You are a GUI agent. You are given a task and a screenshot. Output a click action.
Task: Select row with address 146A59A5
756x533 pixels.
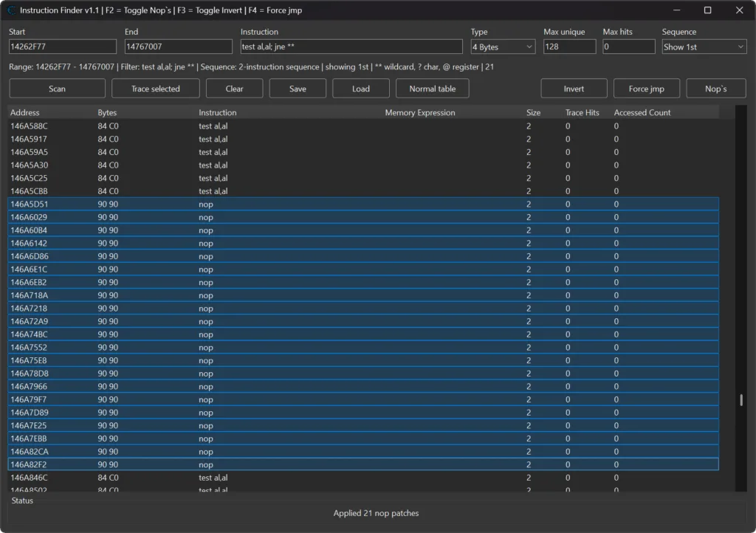tap(363, 152)
